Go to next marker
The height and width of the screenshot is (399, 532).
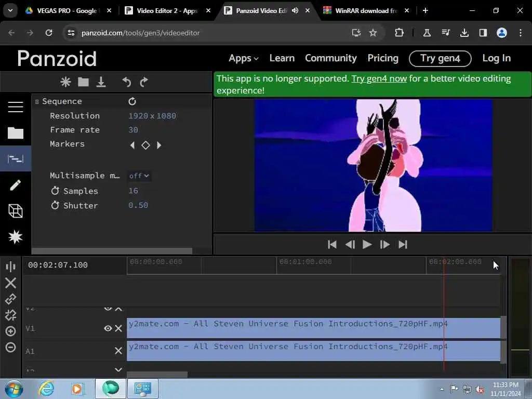click(159, 145)
